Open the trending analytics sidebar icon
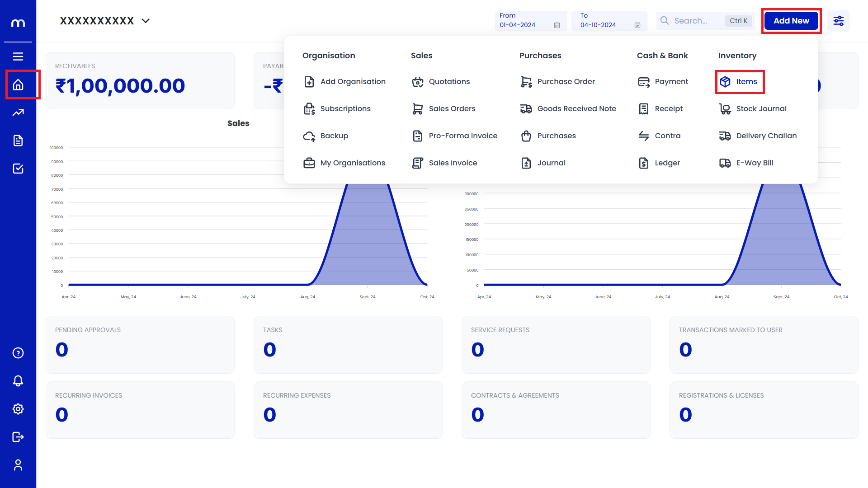 coord(18,113)
